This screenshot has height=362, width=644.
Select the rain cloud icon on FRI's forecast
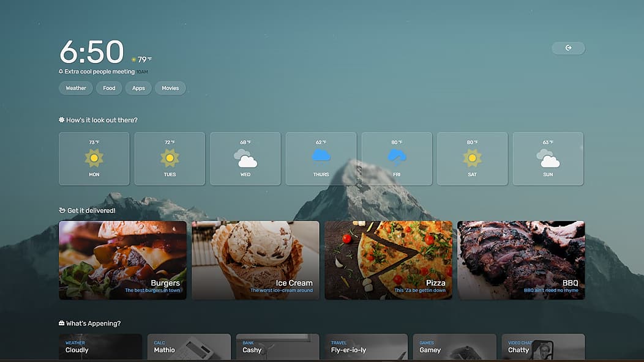click(x=397, y=158)
